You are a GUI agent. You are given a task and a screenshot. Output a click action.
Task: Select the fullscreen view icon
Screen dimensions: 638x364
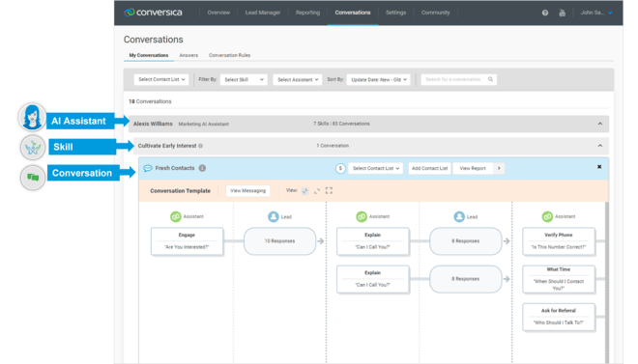pyautogui.click(x=329, y=190)
